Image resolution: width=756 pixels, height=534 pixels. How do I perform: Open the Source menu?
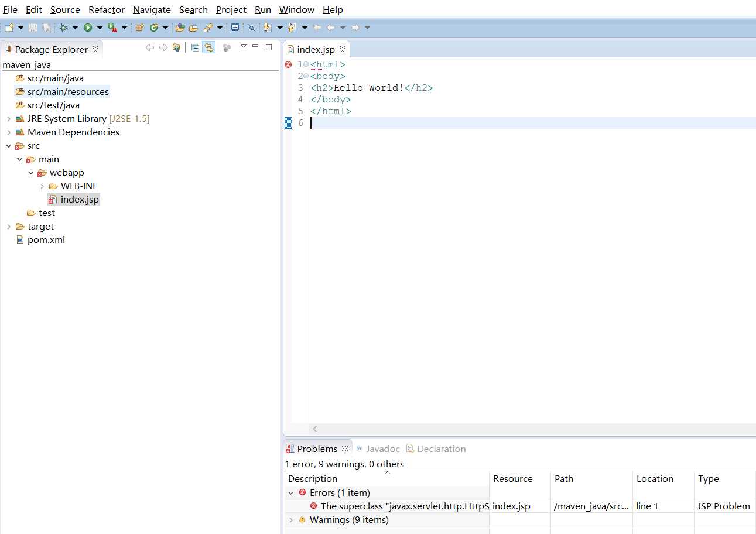pos(65,9)
